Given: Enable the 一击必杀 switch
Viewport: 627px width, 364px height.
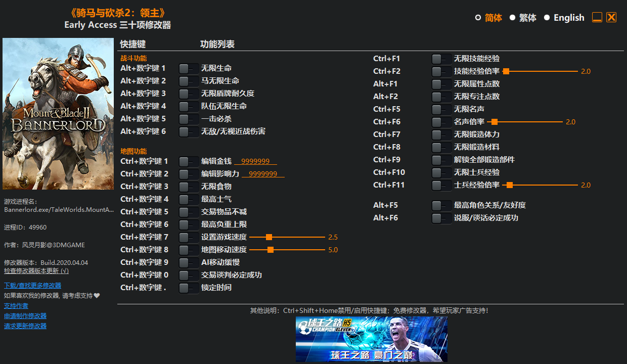Looking at the screenshot, I should click(x=189, y=118).
